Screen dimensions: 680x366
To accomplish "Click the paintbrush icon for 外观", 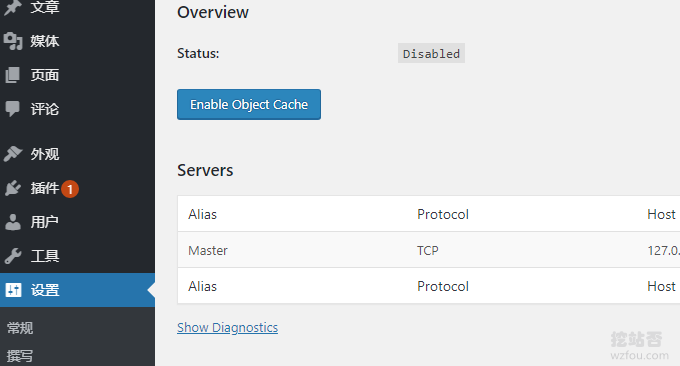I will [13, 154].
